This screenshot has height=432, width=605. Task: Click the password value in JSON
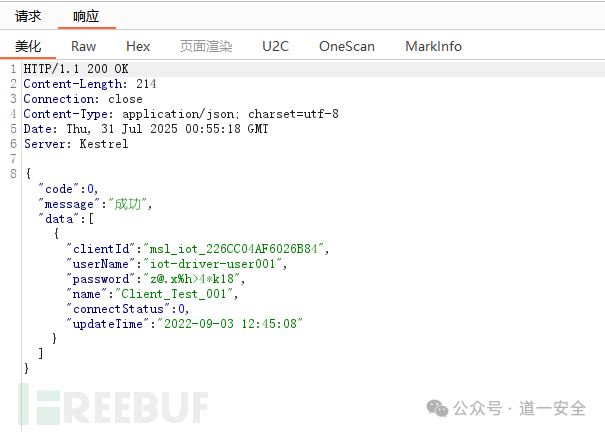pyautogui.click(x=192, y=279)
